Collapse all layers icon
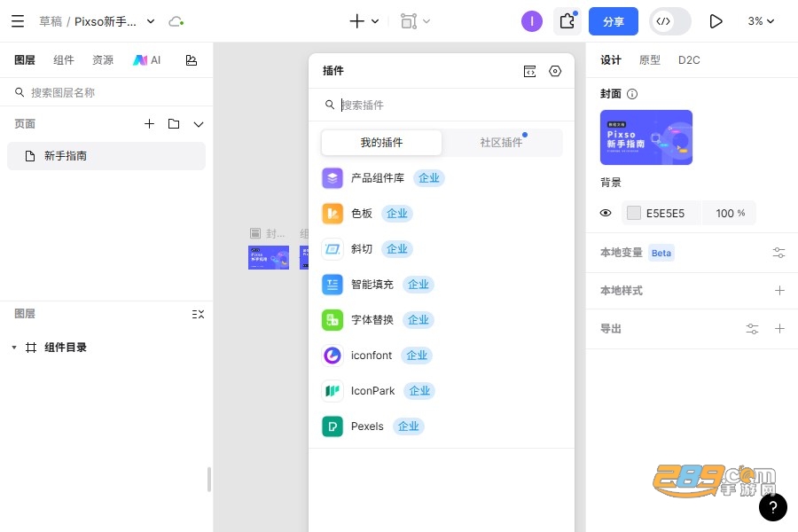Viewport: 798px width, 532px height. tap(198, 314)
